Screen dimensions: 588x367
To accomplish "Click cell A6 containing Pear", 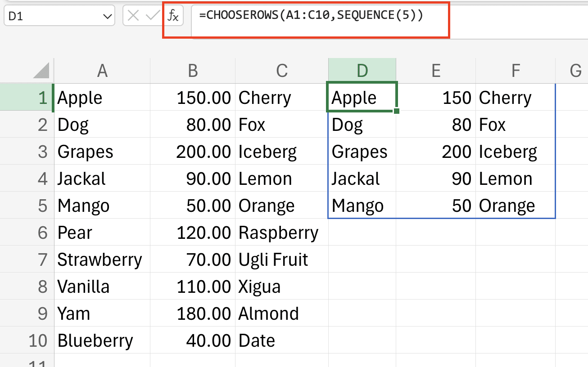I will 102,232.
